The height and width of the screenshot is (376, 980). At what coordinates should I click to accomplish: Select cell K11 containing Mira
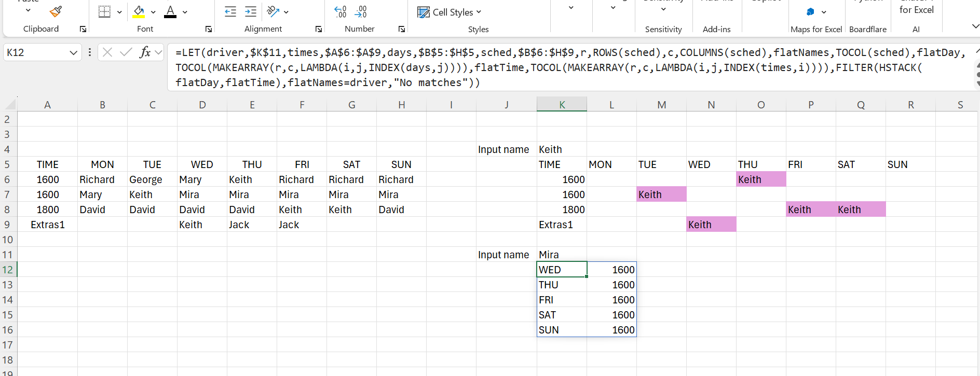562,255
